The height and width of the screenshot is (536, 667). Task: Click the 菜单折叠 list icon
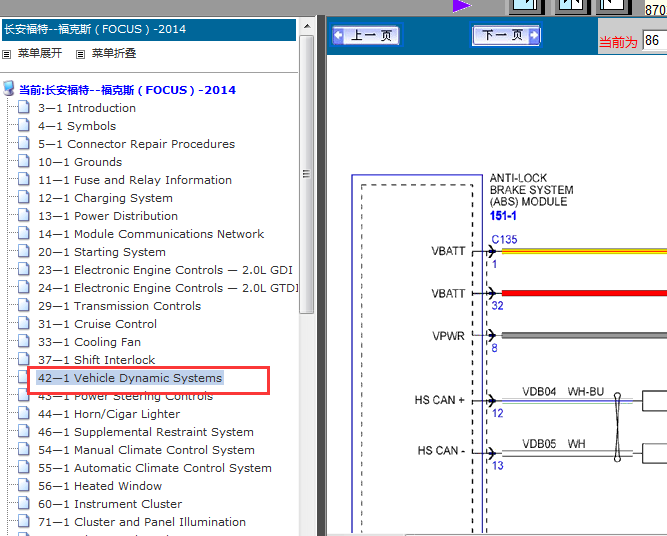pyautogui.click(x=80, y=54)
